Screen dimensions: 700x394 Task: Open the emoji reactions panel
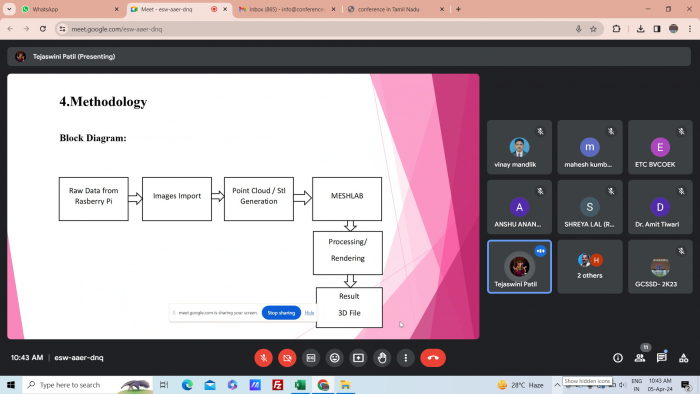coord(335,358)
